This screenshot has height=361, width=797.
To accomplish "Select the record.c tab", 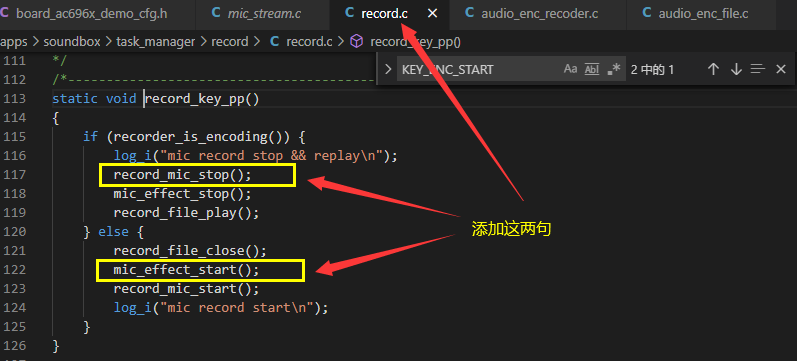I will 384,14.
